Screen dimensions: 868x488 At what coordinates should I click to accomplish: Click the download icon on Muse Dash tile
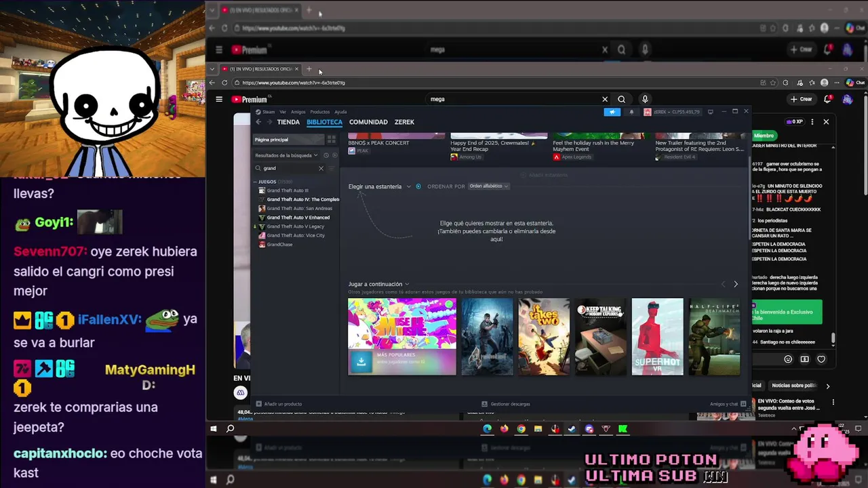tap(361, 362)
